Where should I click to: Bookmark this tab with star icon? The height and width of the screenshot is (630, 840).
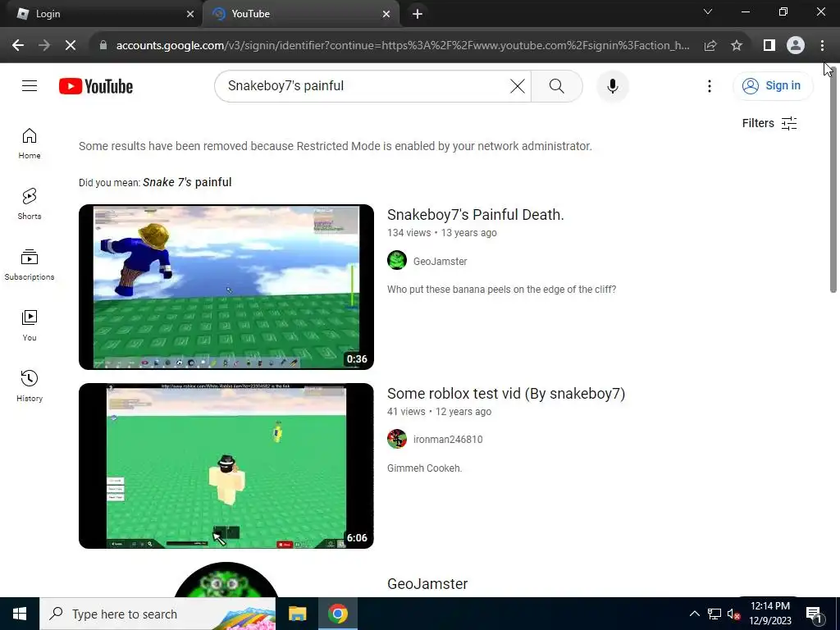point(737,45)
